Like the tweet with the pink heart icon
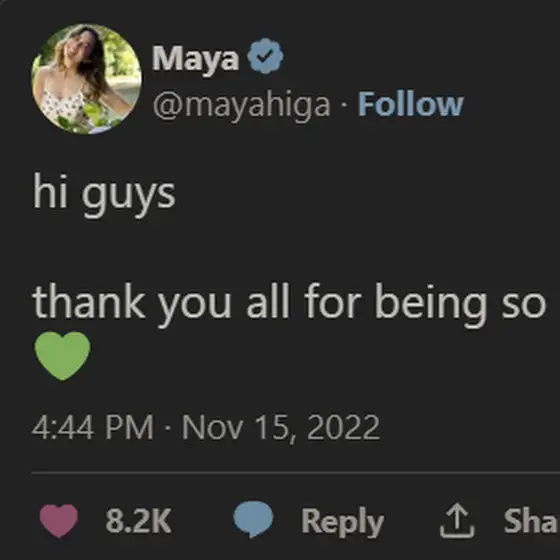 59,521
